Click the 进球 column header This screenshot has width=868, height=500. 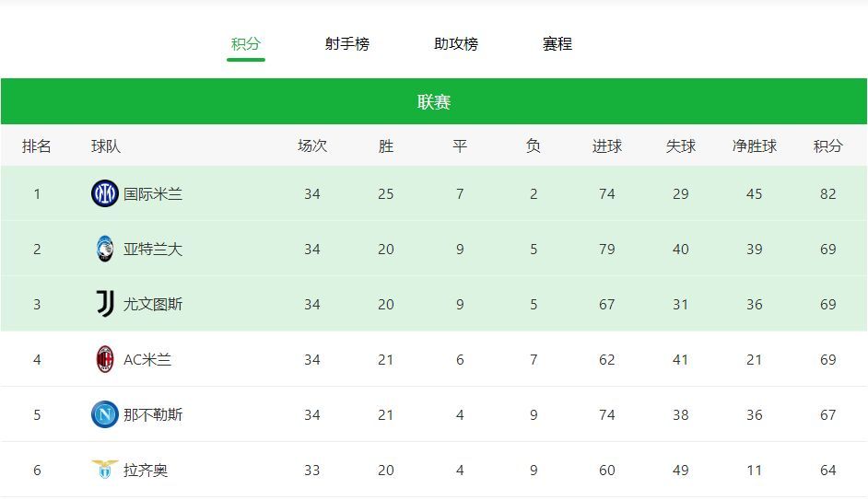point(607,146)
